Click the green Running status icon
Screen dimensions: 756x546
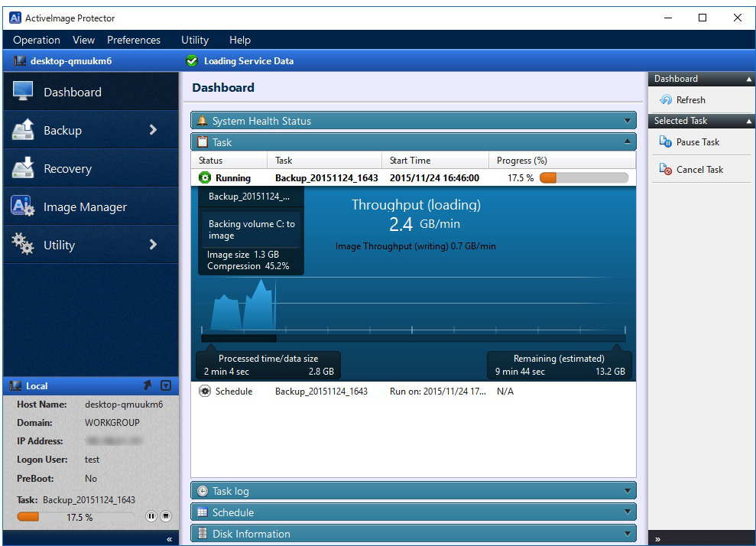205,177
